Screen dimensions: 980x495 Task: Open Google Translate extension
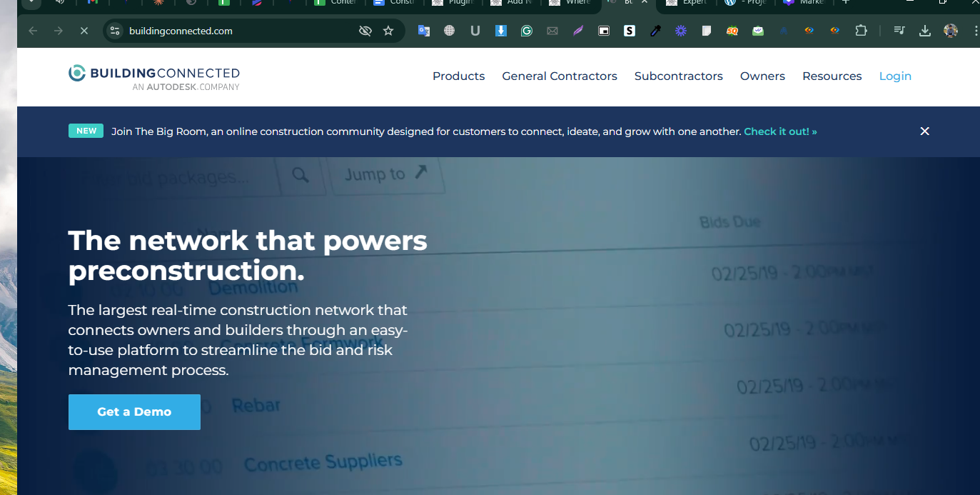pos(424,31)
